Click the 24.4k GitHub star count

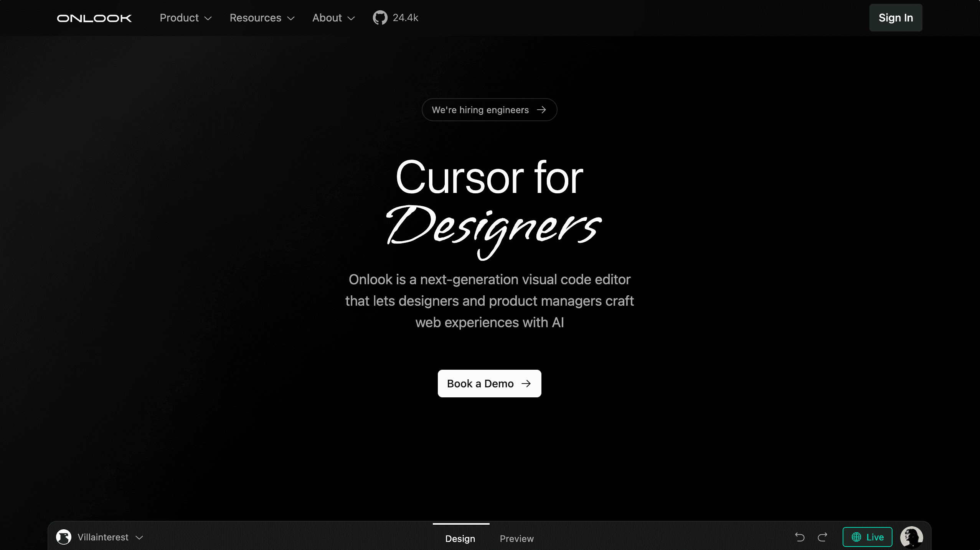coord(405,18)
